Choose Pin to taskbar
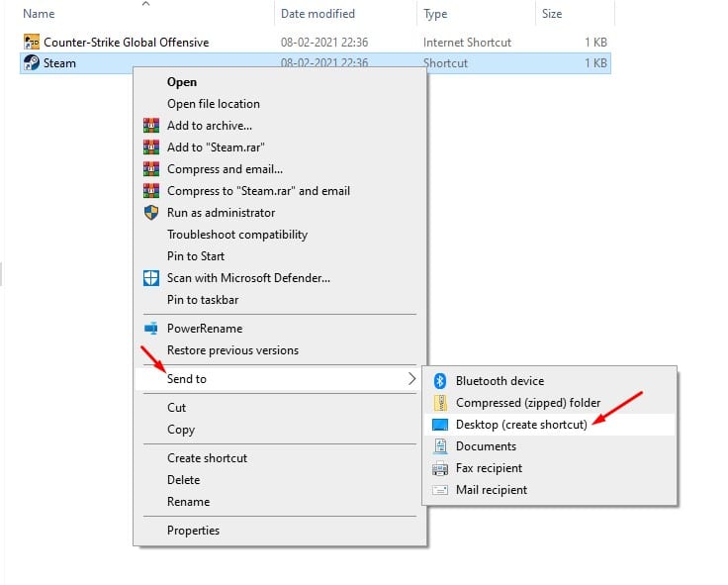The width and height of the screenshot is (728, 585). [203, 300]
